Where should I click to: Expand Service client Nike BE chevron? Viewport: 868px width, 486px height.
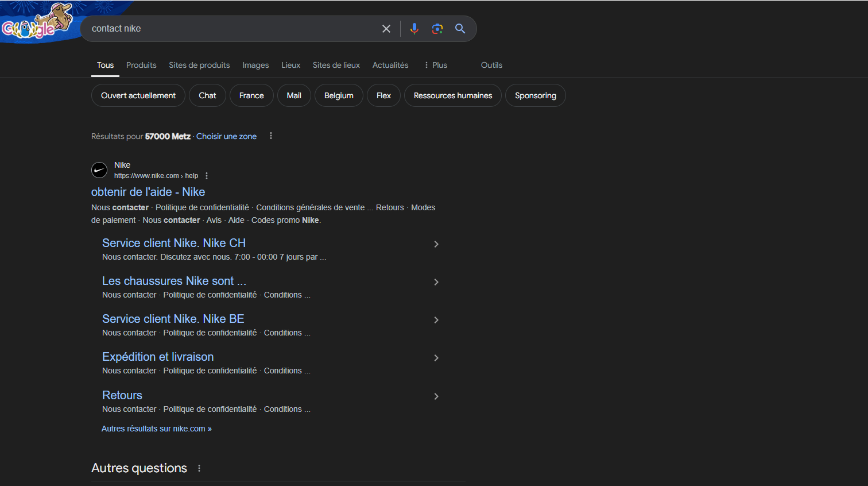[x=436, y=320]
